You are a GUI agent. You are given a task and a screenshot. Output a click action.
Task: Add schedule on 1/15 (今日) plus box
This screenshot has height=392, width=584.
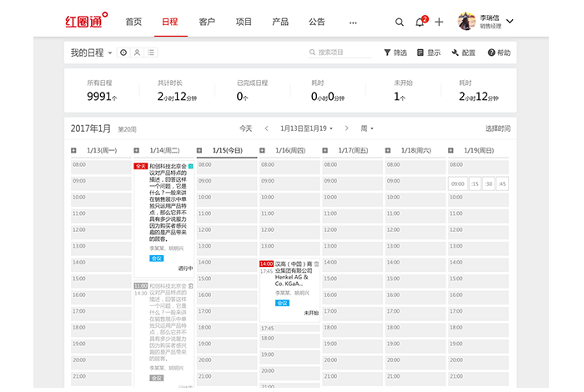pyautogui.click(x=200, y=150)
